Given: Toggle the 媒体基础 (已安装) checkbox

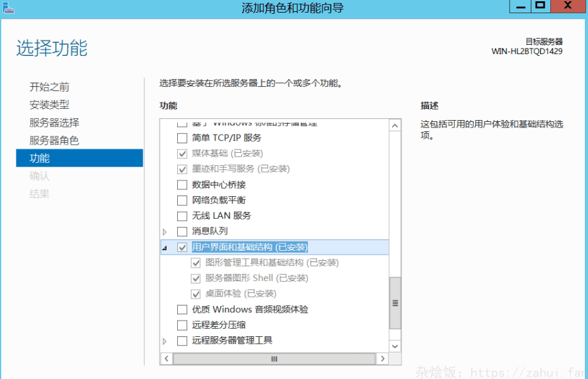Looking at the screenshot, I should [182, 153].
